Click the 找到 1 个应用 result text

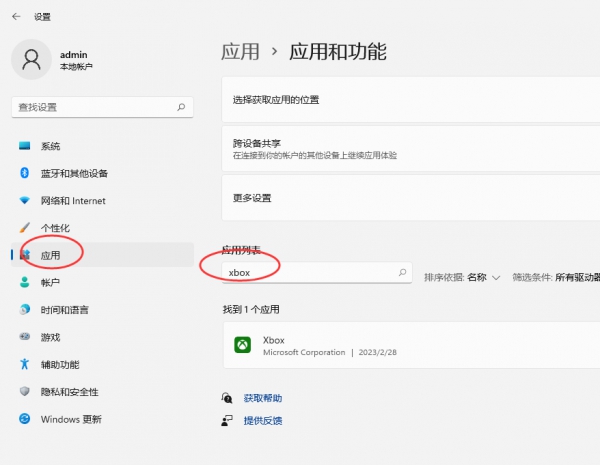tap(251, 309)
